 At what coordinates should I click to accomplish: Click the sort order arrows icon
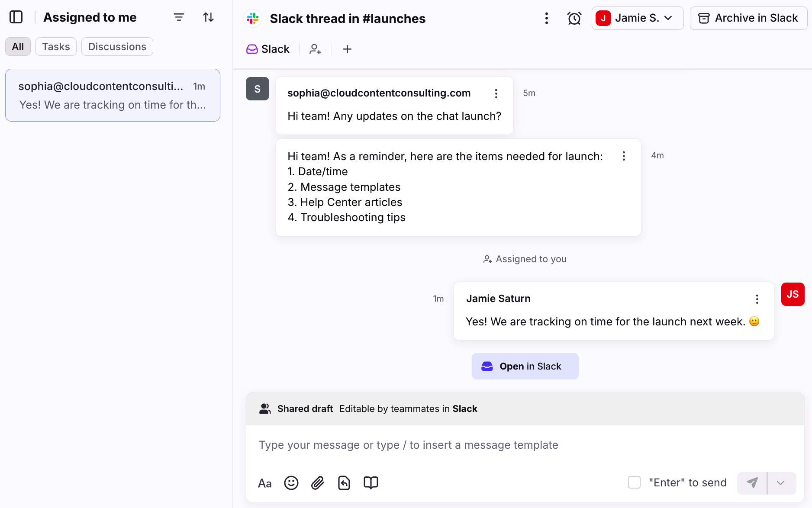209,17
